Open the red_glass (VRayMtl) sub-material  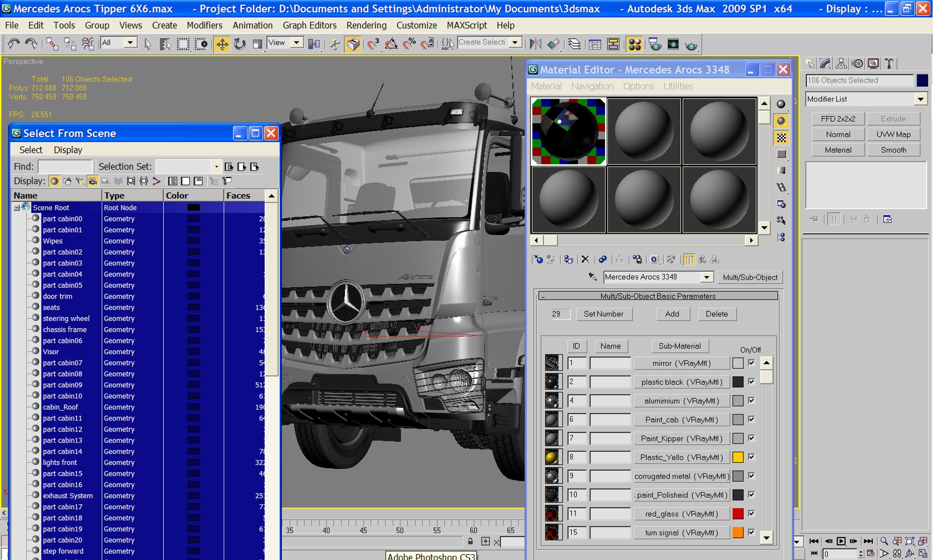tap(681, 514)
